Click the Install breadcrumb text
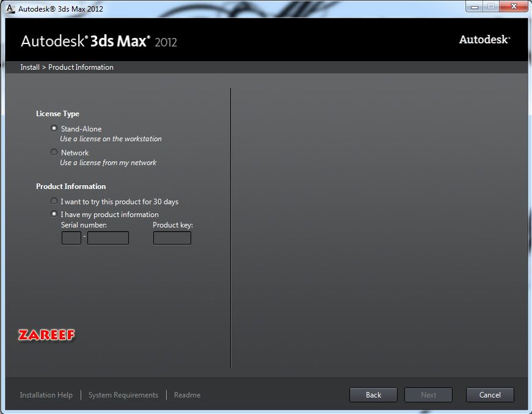Screen dimensions: 532x414 [30, 67]
